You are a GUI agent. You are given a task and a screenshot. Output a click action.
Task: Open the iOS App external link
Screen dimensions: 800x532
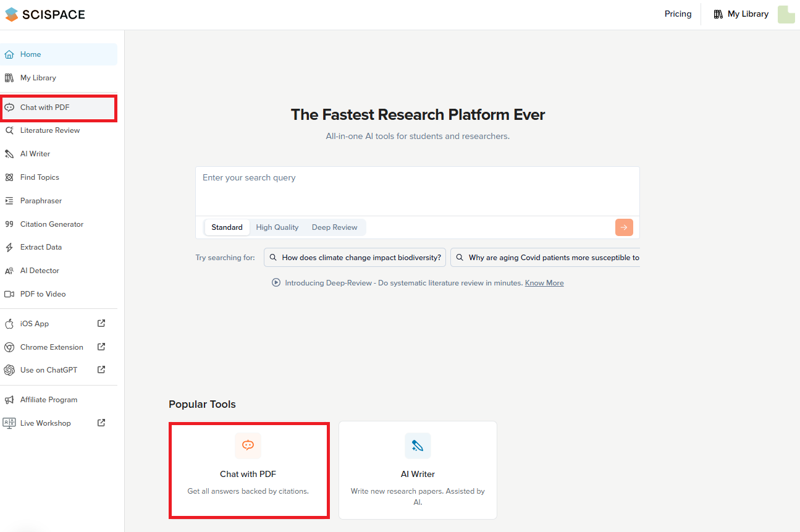pyautogui.click(x=101, y=323)
